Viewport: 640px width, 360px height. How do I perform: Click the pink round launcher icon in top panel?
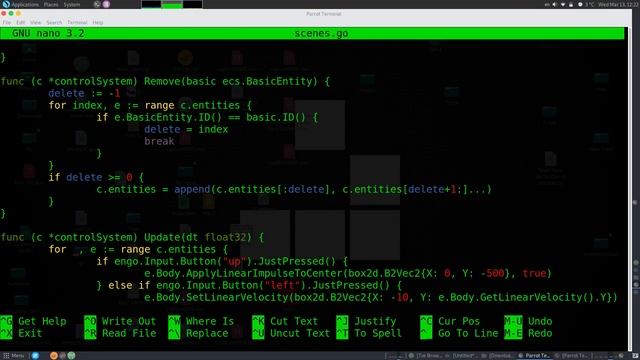[106, 4]
